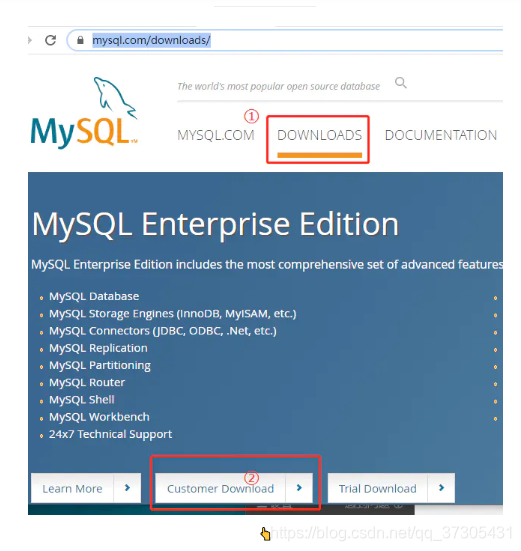Click the arrow beside Learn More

click(128, 488)
